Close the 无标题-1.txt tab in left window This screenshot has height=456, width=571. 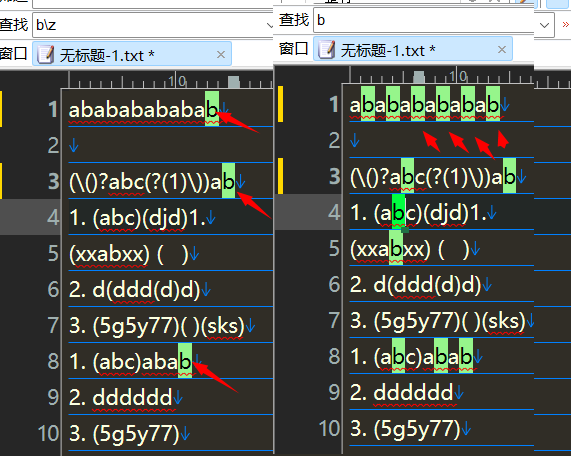coord(221,55)
